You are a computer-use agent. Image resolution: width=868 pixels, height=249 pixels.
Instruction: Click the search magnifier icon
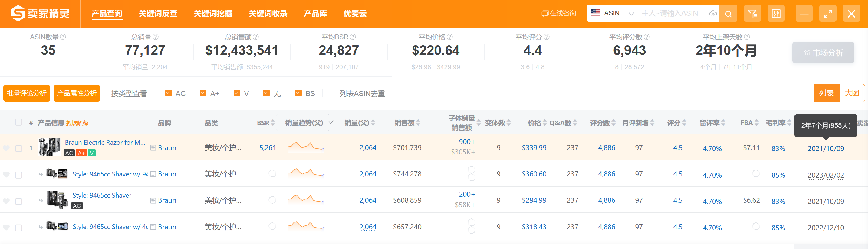[x=728, y=14]
